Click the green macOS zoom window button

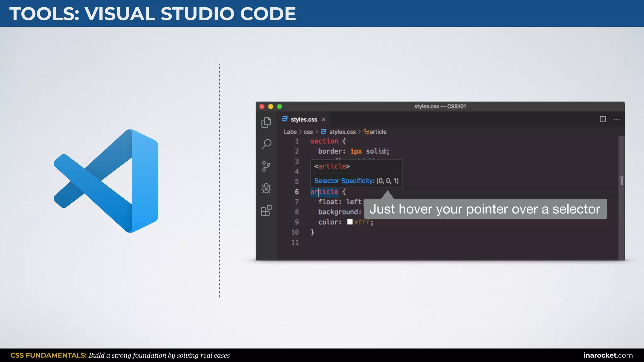279,107
